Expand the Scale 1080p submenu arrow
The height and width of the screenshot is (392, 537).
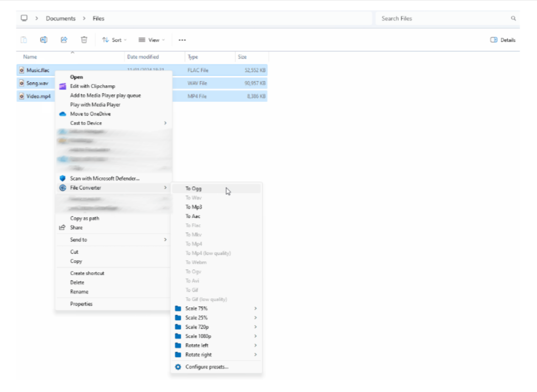255,336
